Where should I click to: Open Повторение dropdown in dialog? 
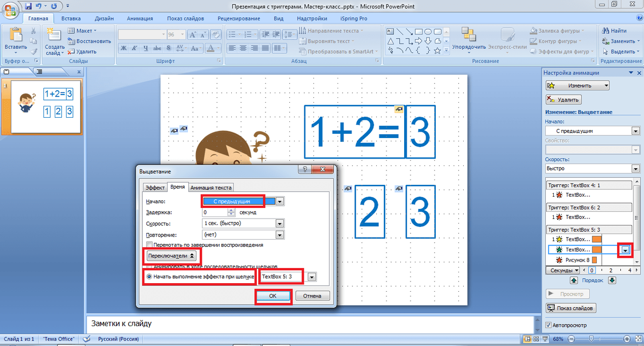click(280, 234)
